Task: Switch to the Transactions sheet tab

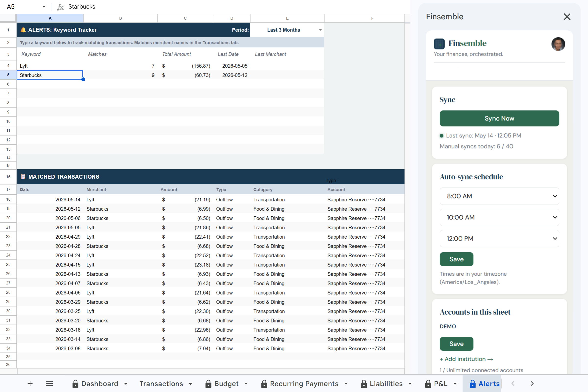Action: click(x=161, y=384)
